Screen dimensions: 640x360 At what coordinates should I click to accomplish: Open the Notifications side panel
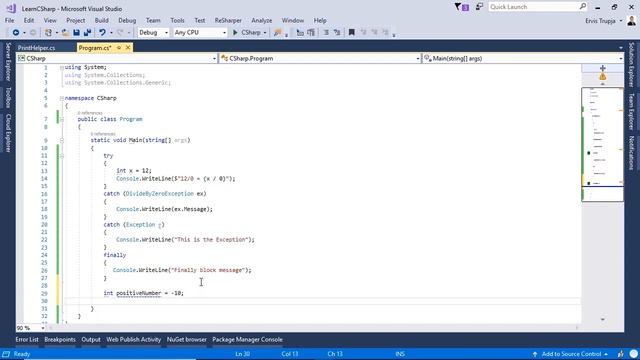click(631, 153)
